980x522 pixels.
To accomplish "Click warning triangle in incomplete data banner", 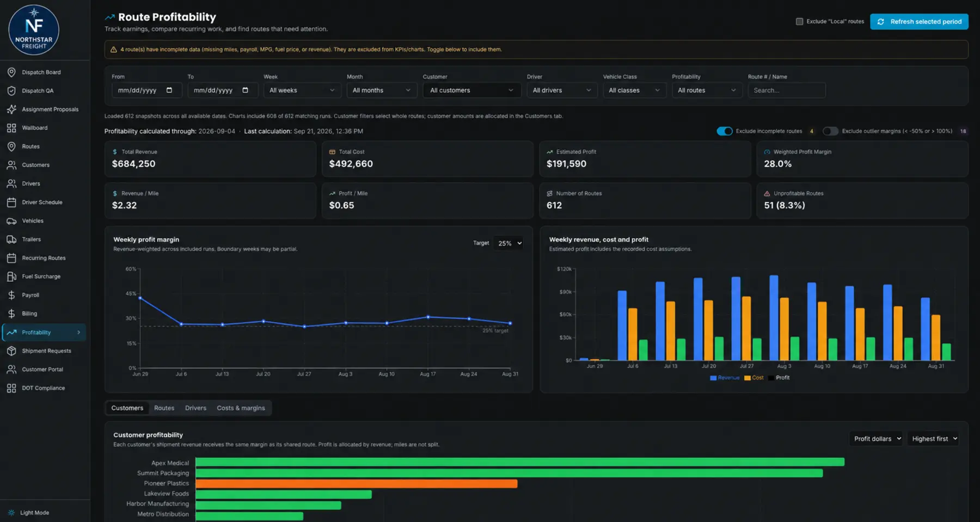I will [x=113, y=50].
